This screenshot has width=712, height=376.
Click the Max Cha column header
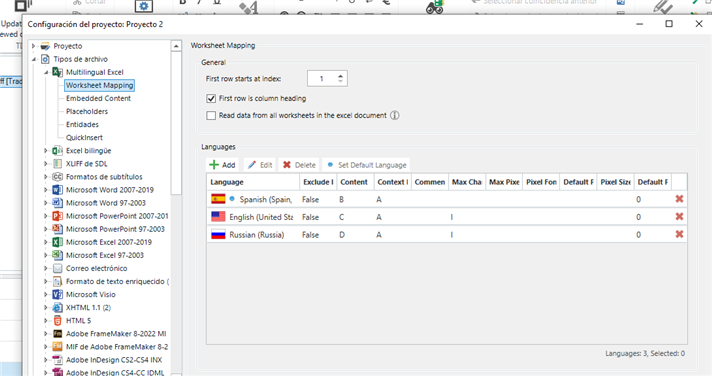pyautogui.click(x=467, y=182)
